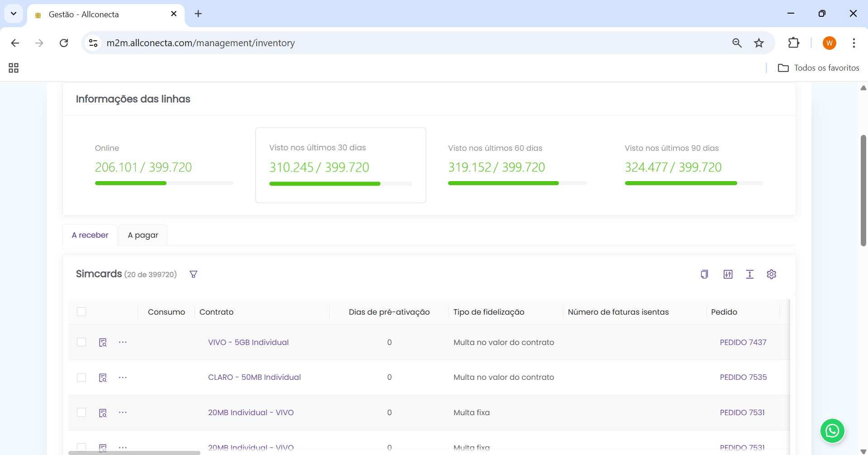Select the A receber tab
868x455 pixels.
(x=90, y=235)
